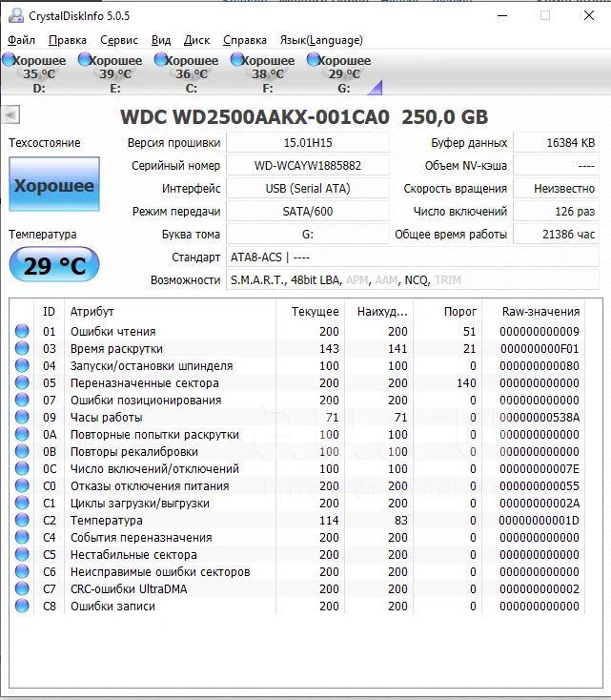Open the Сервис menu
The height and width of the screenshot is (700, 611).
point(119,40)
